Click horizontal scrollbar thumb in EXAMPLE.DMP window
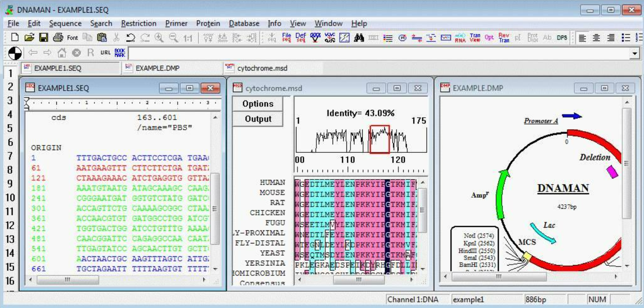Image resolution: width=644 pixels, height=308 pixels. pyautogui.click(x=499, y=276)
